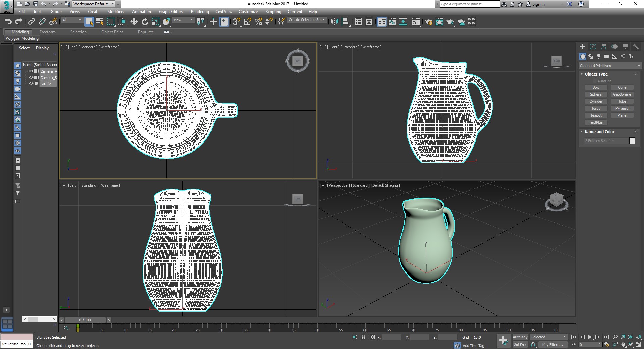Click Maximize Viewport Toggle icon

639,345
